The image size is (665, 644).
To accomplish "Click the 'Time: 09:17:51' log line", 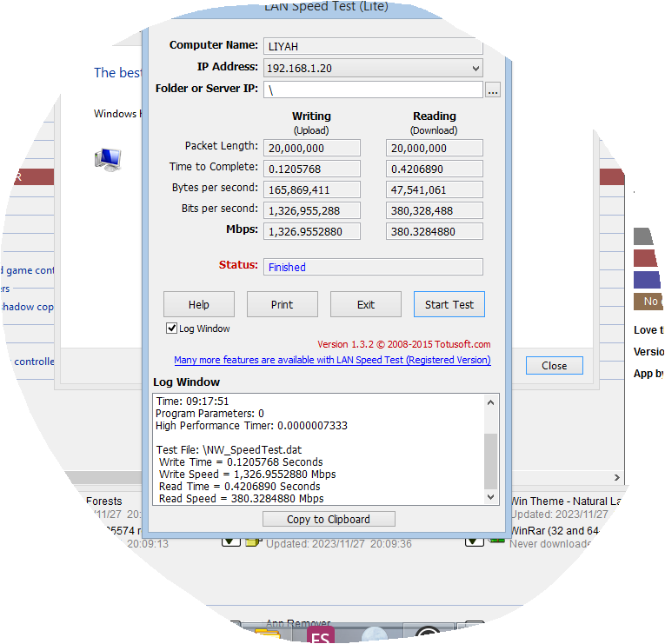I will point(192,401).
